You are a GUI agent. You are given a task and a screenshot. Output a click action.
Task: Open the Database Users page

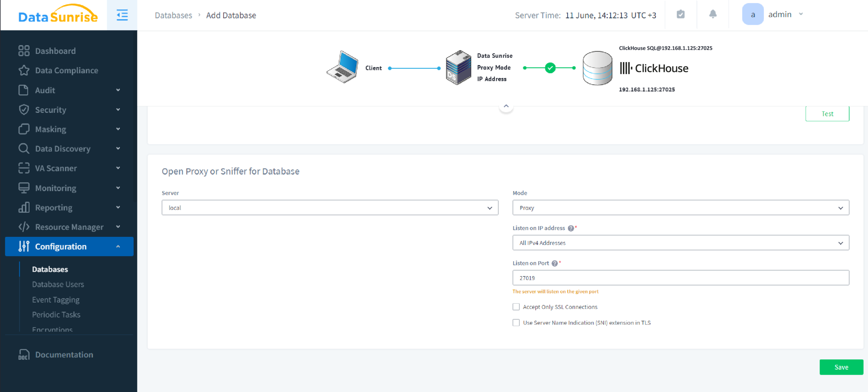coord(58,284)
